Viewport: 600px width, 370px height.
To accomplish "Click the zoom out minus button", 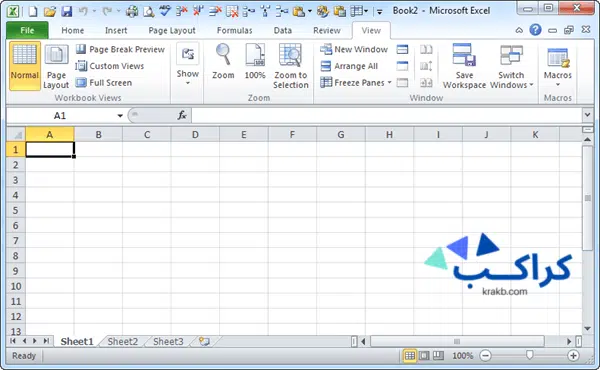I will [x=485, y=356].
